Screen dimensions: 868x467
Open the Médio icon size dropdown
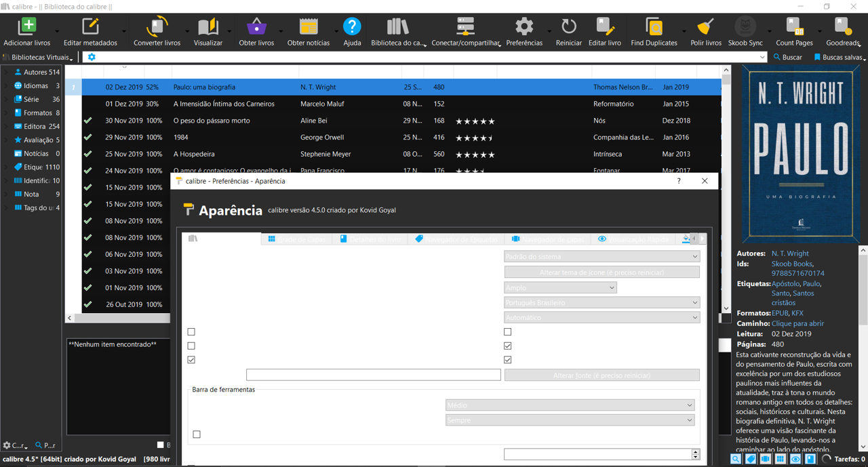pyautogui.click(x=570, y=405)
